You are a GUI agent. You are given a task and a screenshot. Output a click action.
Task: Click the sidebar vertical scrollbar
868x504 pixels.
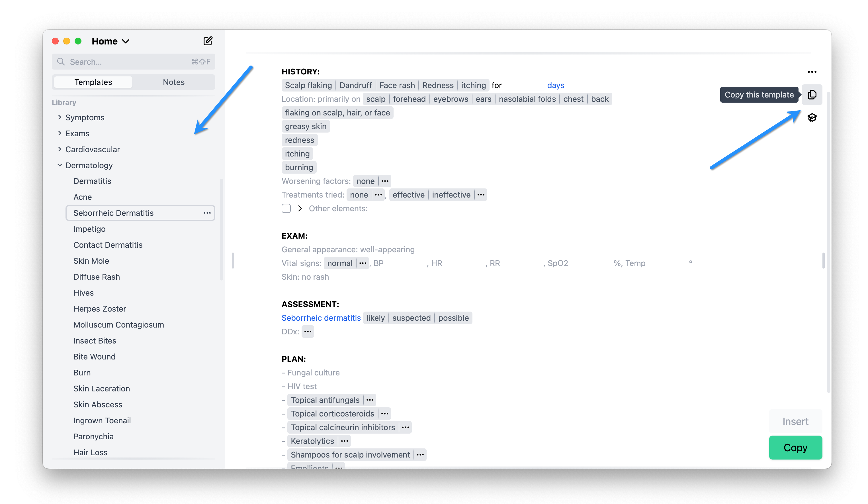click(x=221, y=229)
